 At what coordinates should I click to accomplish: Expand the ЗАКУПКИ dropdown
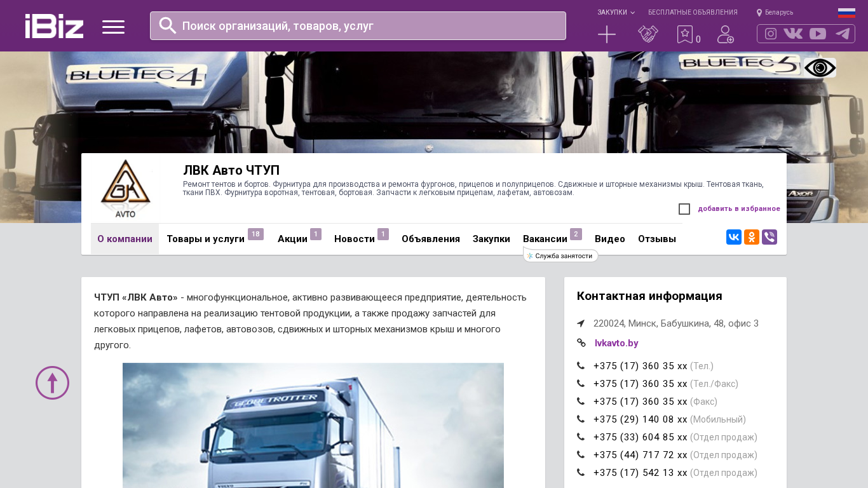(x=616, y=12)
